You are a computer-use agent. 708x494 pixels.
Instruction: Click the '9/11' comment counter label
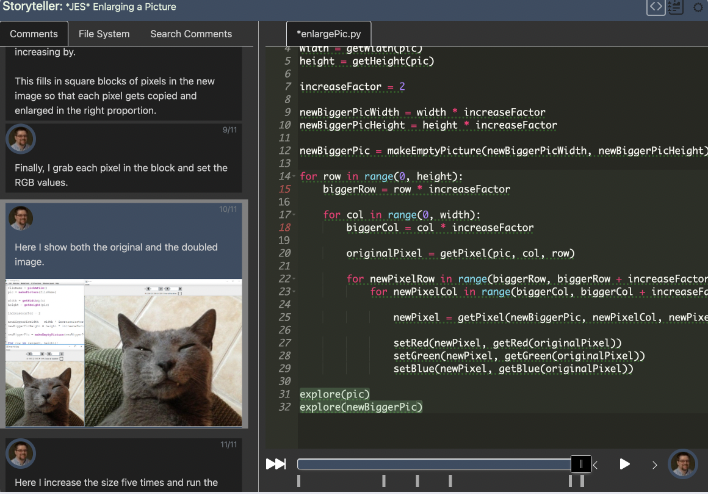(x=229, y=130)
